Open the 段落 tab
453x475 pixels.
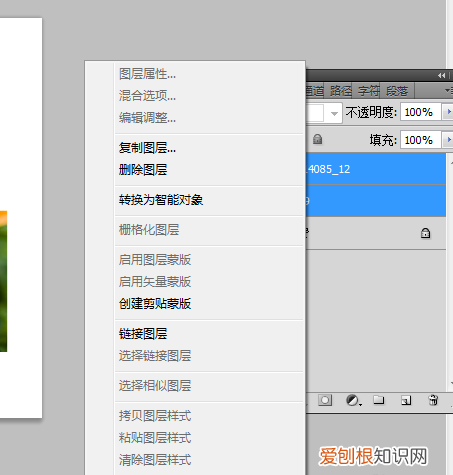coord(397,91)
